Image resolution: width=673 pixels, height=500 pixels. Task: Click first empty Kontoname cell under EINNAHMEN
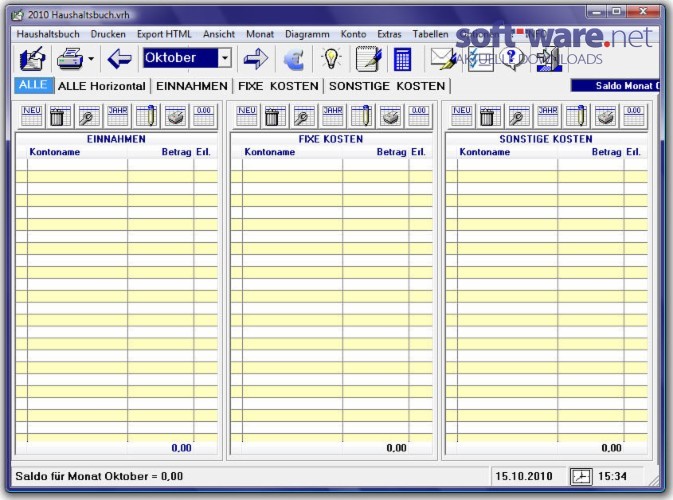point(77,164)
